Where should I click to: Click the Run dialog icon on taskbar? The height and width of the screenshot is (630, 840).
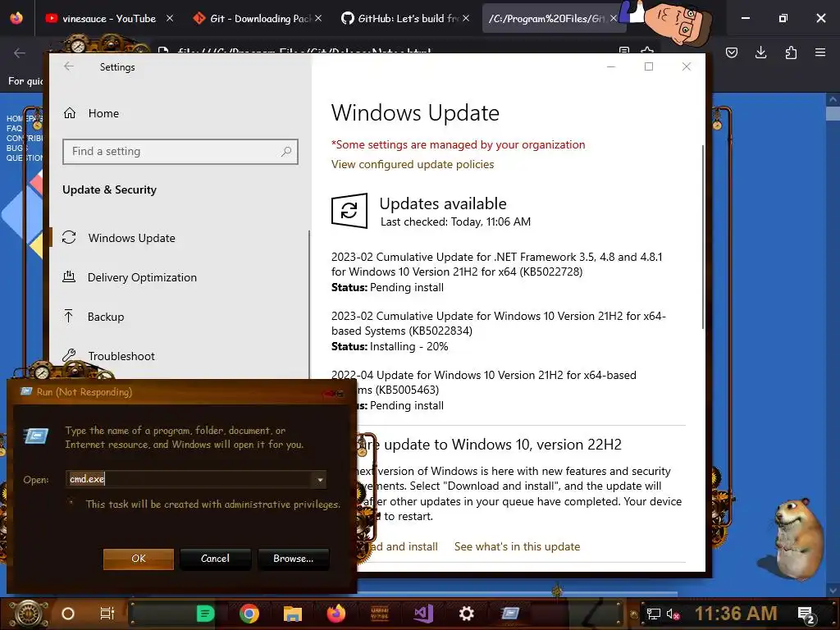coord(510,613)
